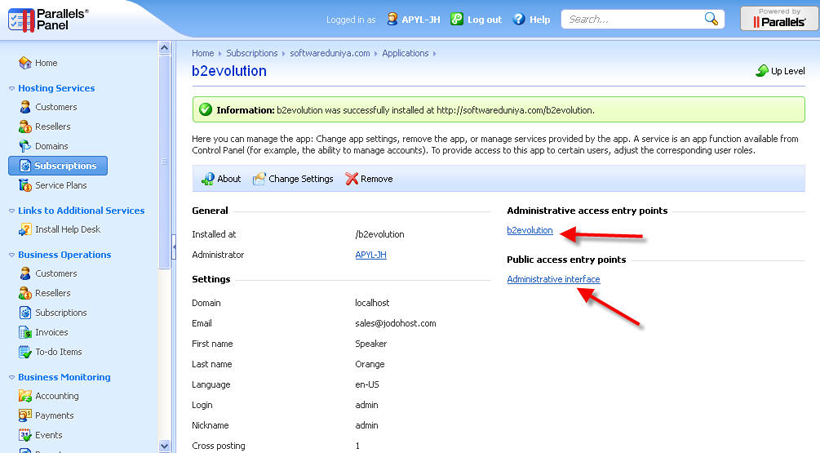Open the Help link in header

(531, 19)
